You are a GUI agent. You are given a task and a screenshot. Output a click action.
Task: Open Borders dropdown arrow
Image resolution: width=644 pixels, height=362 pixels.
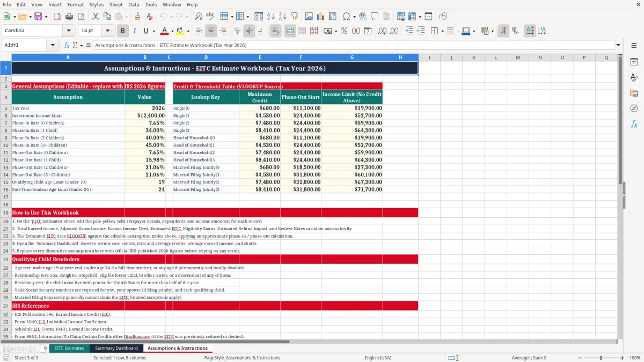coord(442,31)
